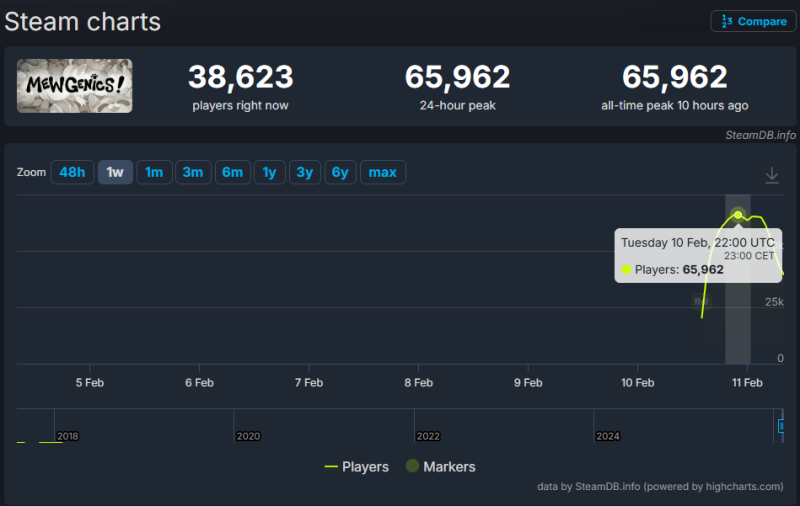Set chart zoom to 1y
Screen dimensions: 800x506
click(269, 172)
